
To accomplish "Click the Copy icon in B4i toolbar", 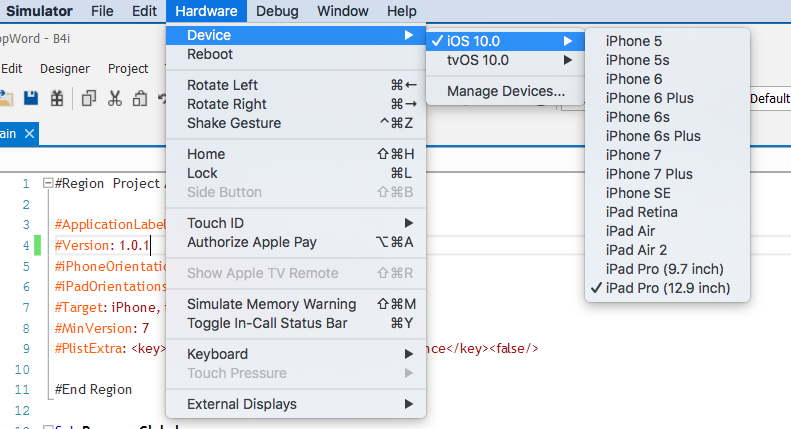I will pos(89,98).
